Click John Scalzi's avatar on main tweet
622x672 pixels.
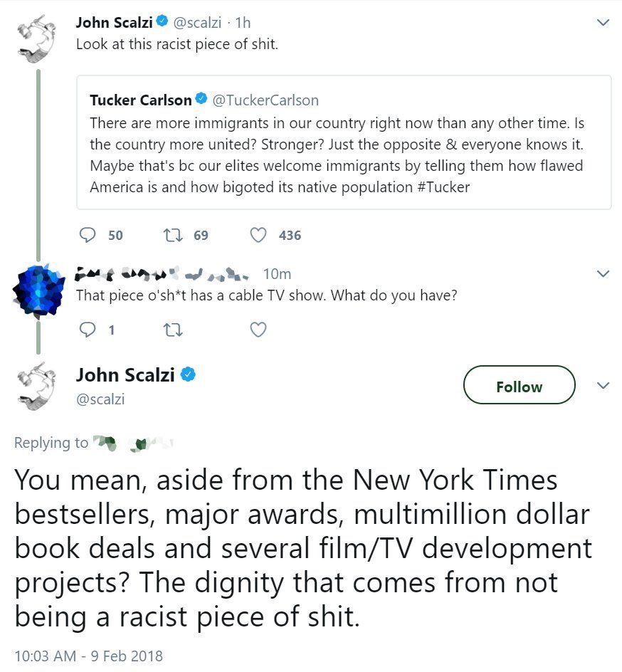coord(36,386)
